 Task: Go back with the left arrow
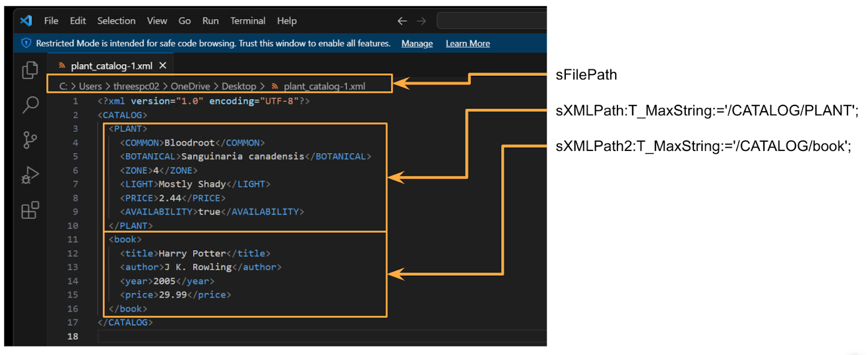(x=402, y=21)
